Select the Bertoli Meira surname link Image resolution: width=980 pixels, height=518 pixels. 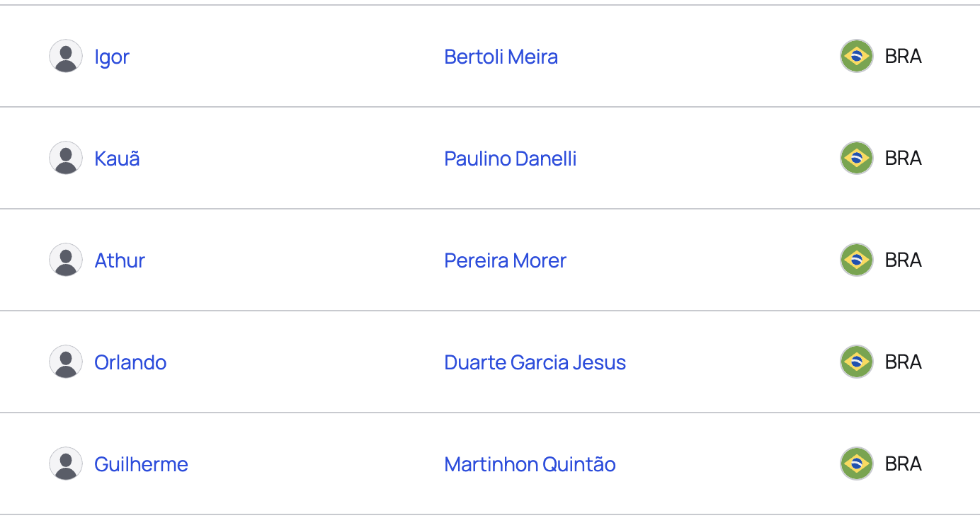click(501, 57)
